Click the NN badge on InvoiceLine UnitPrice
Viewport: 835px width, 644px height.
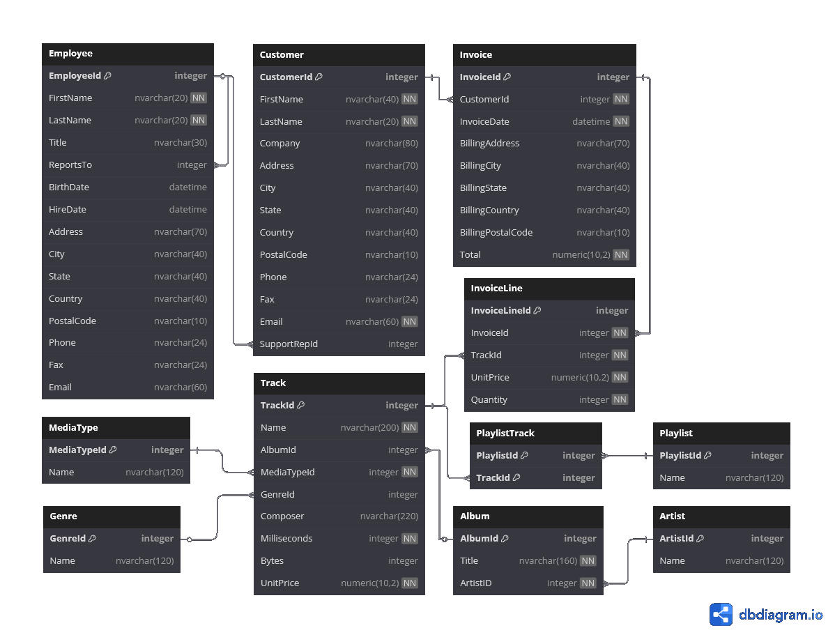[x=620, y=377]
